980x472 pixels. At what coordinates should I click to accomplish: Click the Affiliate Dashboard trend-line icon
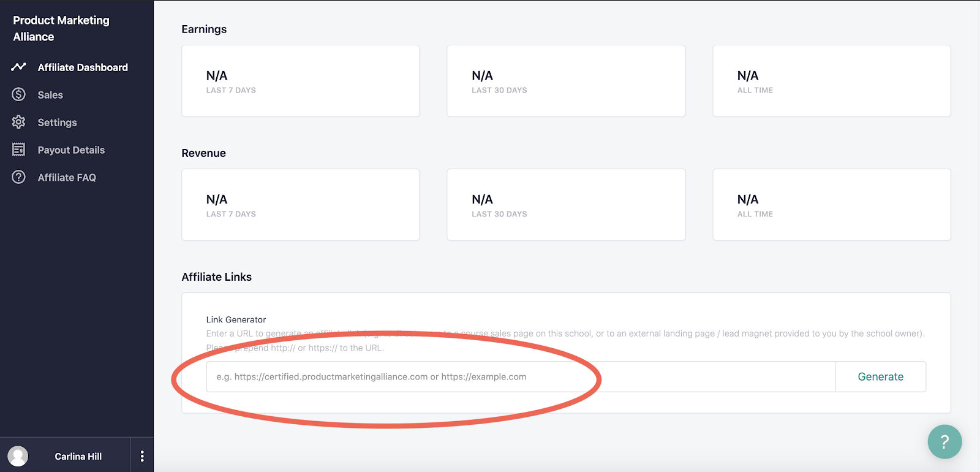[18, 67]
